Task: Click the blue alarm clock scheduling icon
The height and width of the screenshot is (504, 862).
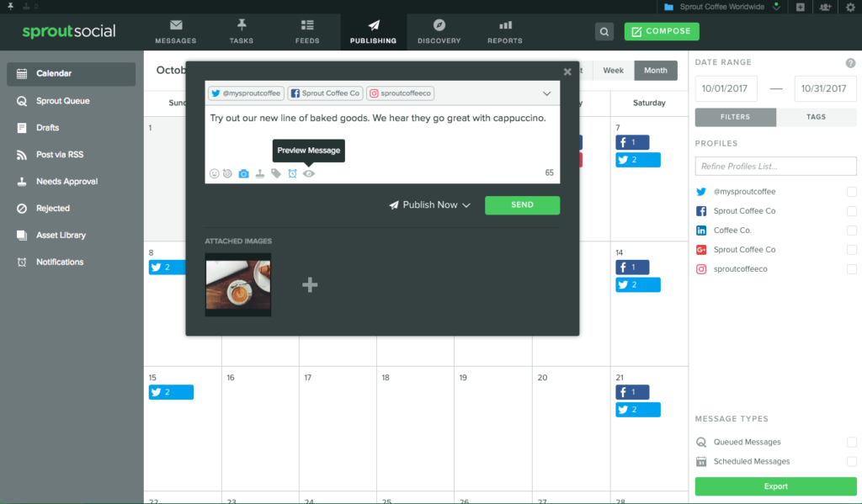Action: (292, 173)
